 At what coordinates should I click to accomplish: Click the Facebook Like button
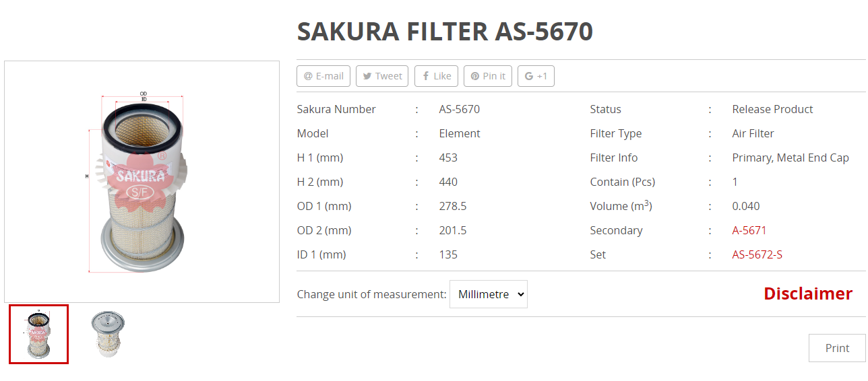coord(436,76)
